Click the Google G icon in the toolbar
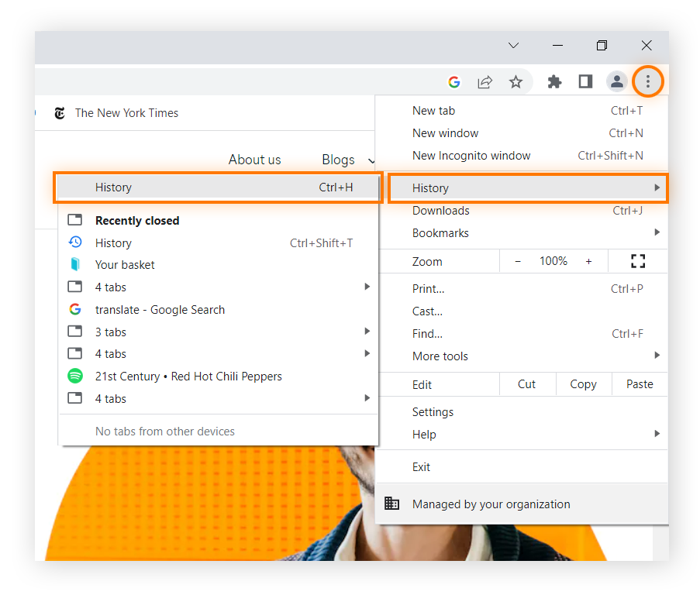Image resolution: width=700 pixels, height=595 pixels. pyautogui.click(x=454, y=81)
